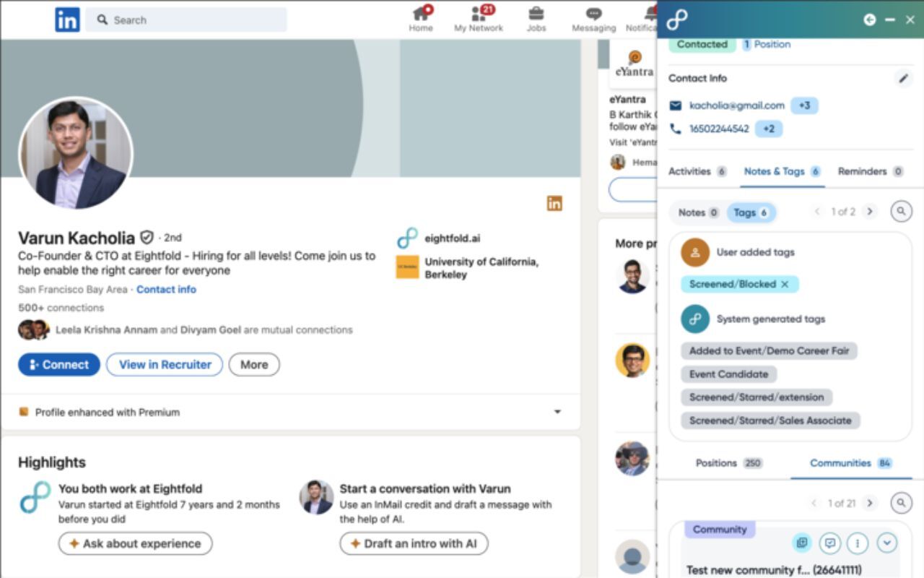Switch to the Notes & Tags tab
Image resolution: width=924 pixels, height=578 pixels.
[783, 171]
